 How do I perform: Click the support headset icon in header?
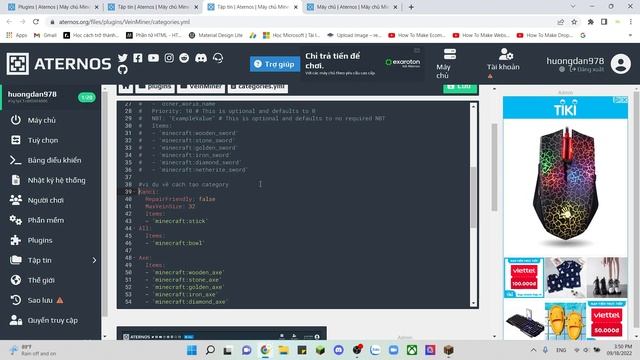tap(218, 58)
